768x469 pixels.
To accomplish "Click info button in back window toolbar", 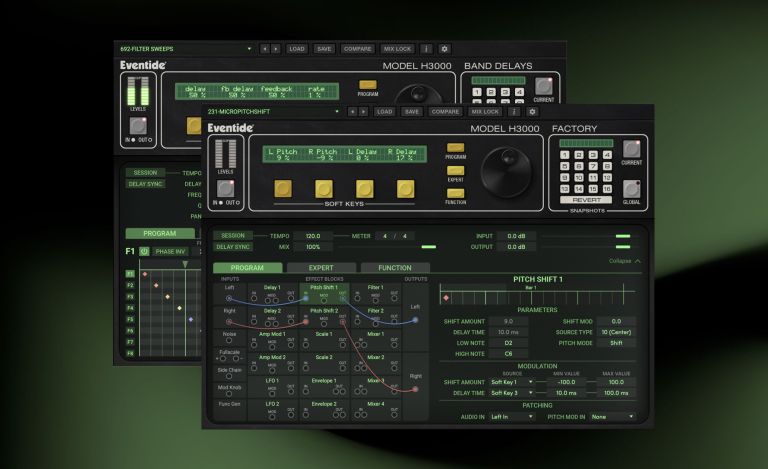I will coord(426,49).
